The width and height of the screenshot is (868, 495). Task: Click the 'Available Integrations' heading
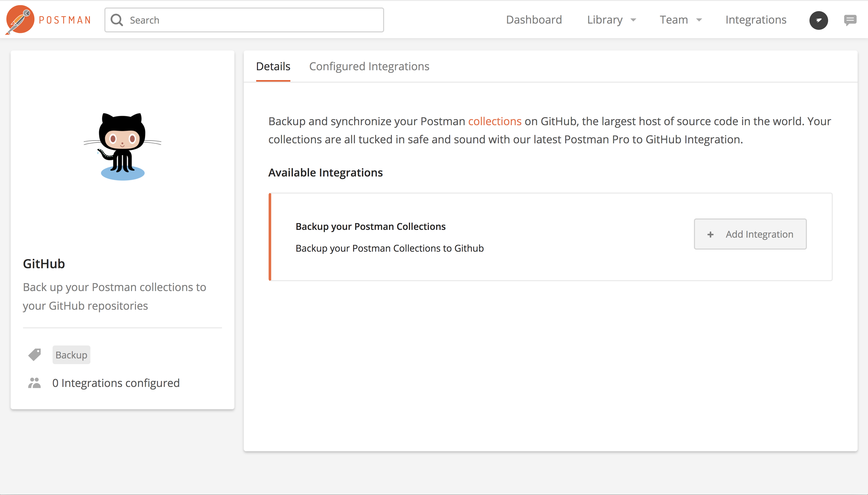325,173
